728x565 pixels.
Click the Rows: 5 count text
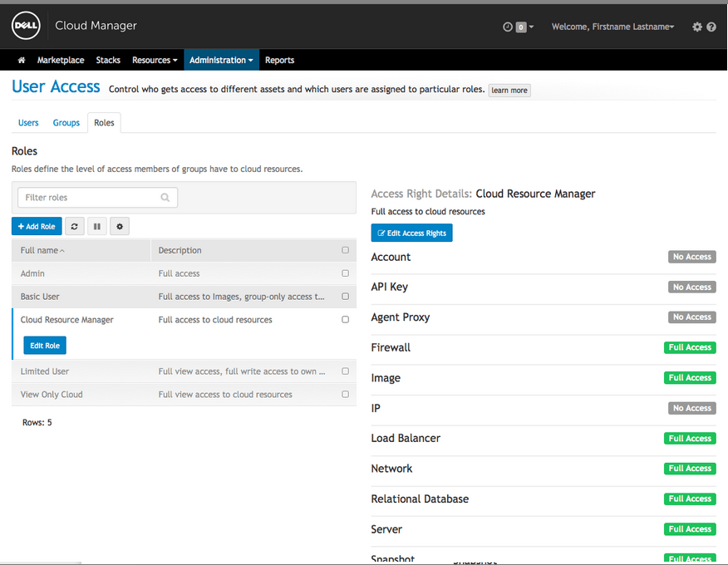tap(37, 422)
